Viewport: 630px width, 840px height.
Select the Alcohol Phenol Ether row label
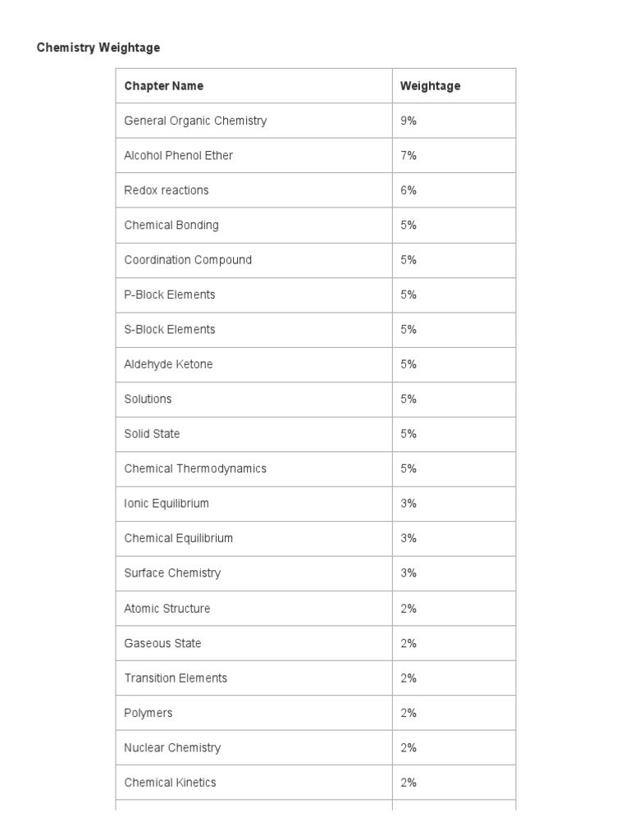178,156
